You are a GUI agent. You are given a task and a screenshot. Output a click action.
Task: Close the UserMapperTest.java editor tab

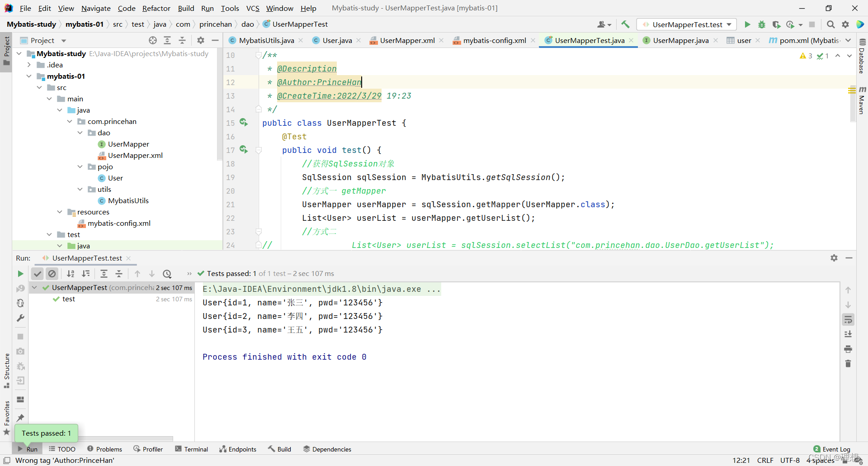point(631,40)
